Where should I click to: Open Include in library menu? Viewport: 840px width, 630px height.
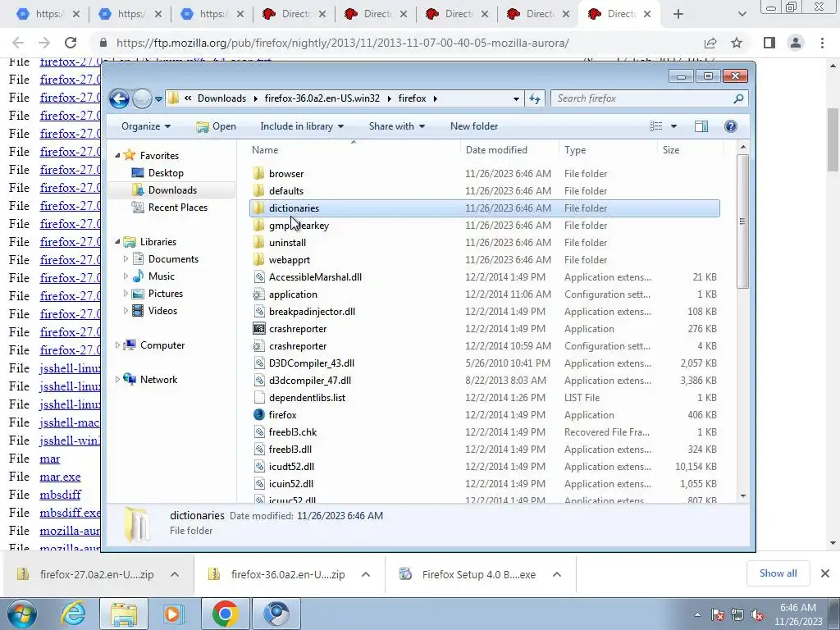[302, 126]
